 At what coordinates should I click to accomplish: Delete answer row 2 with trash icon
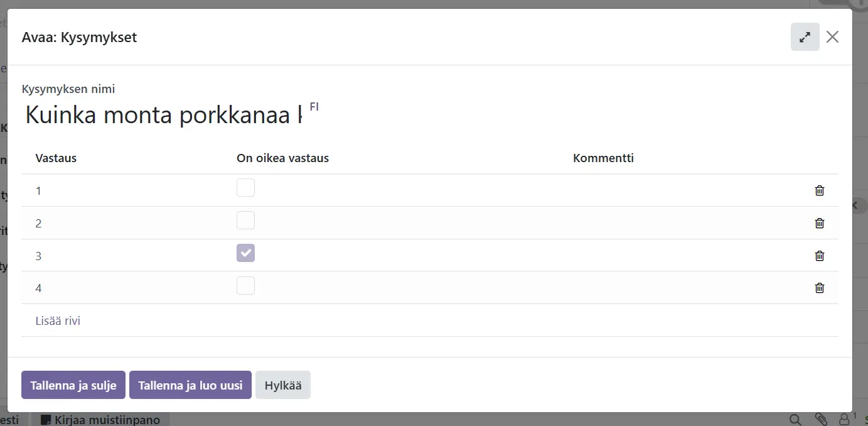pos(819,223)
